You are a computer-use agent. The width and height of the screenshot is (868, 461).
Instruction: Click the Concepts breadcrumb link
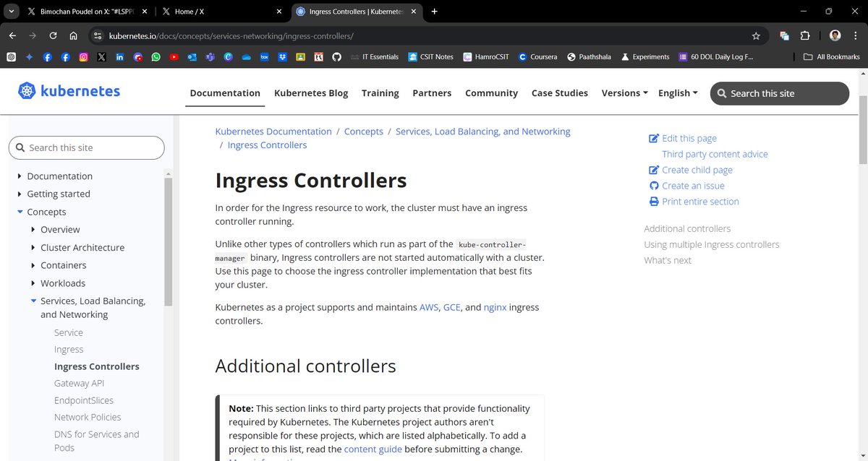point(364,132)
